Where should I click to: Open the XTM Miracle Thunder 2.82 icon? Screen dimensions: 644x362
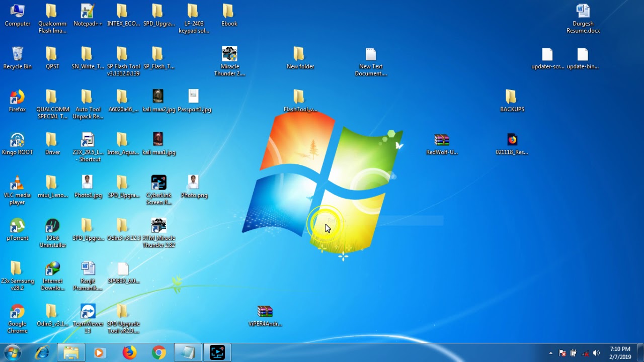point(158,233)
